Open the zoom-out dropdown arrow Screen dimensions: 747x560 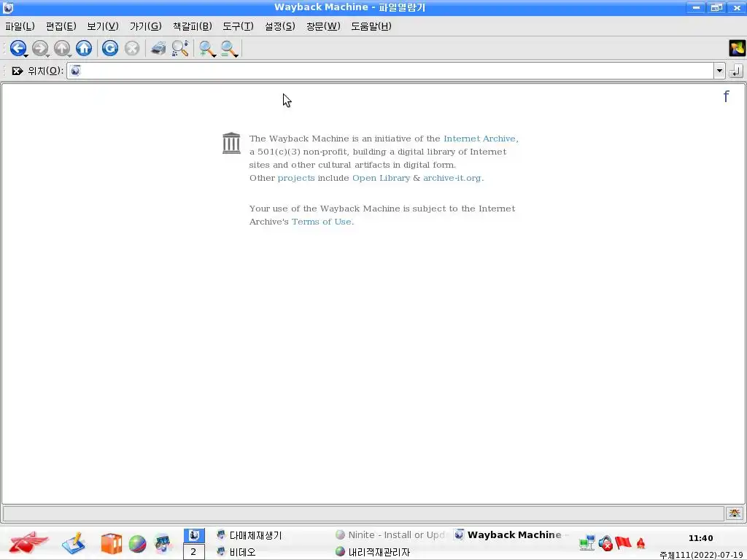coord(236,55)
